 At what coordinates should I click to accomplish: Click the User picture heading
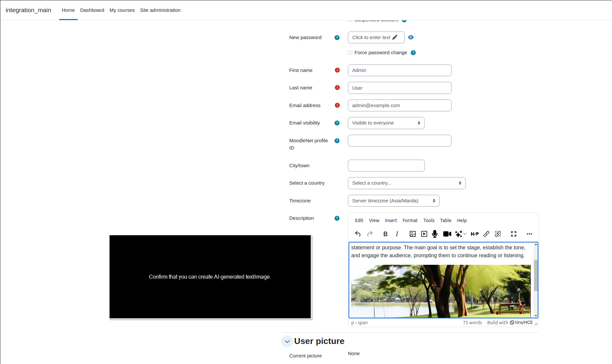click(x=319, y=341)
